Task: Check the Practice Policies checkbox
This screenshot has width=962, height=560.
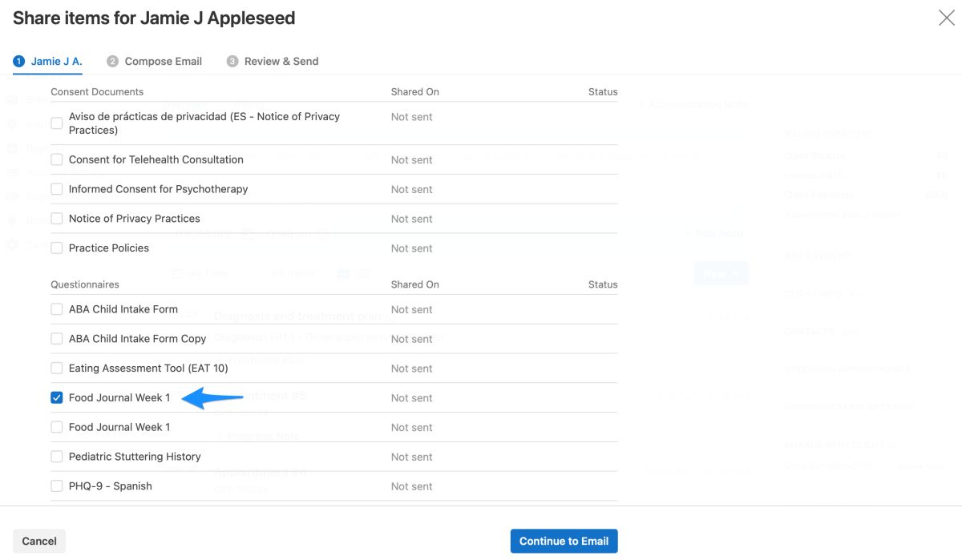Action: click(x=57, y=248)
